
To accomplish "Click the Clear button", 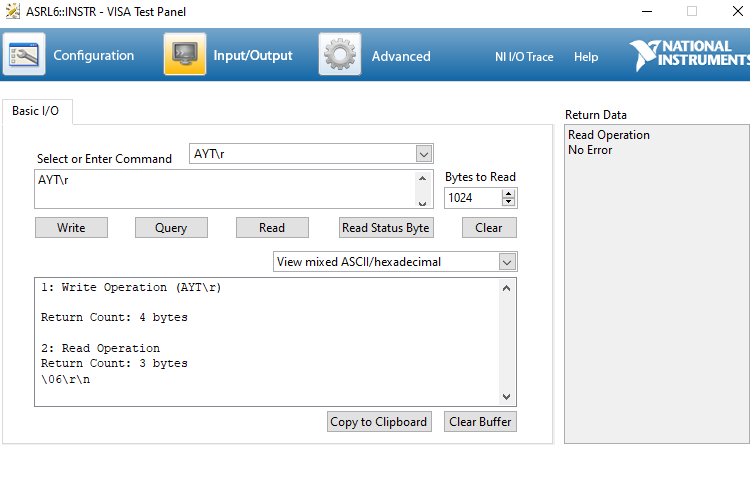I will coord(489,228).
